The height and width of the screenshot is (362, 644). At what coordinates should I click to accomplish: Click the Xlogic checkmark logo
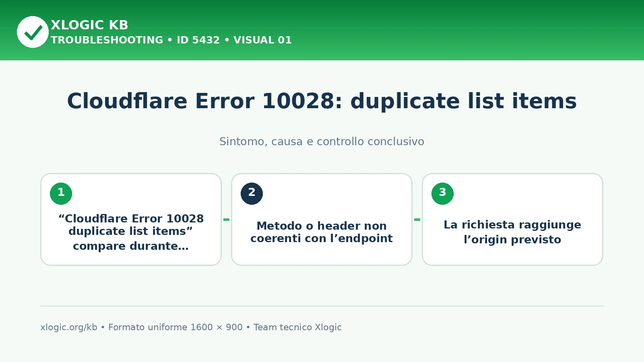(x=33, y=32)
